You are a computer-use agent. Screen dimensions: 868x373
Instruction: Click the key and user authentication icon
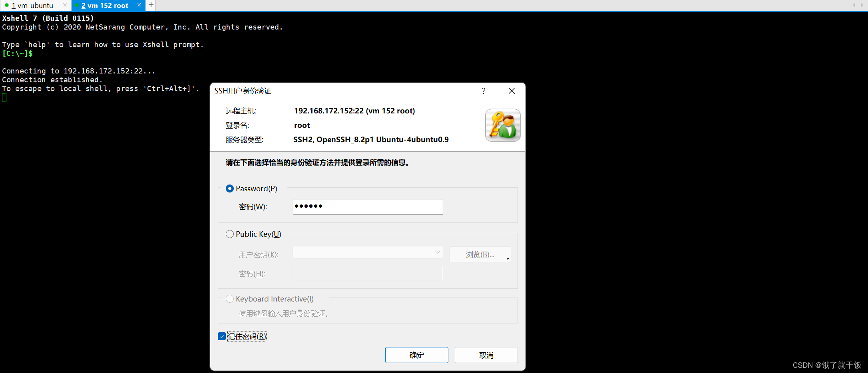coord(503,125)
